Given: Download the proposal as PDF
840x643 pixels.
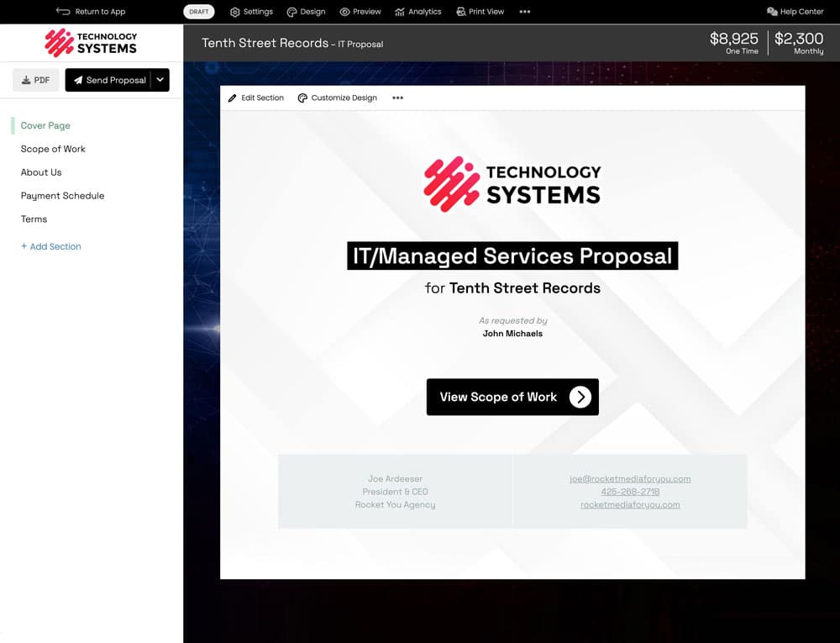Looking at the screenshot, I should coord(35,81).
